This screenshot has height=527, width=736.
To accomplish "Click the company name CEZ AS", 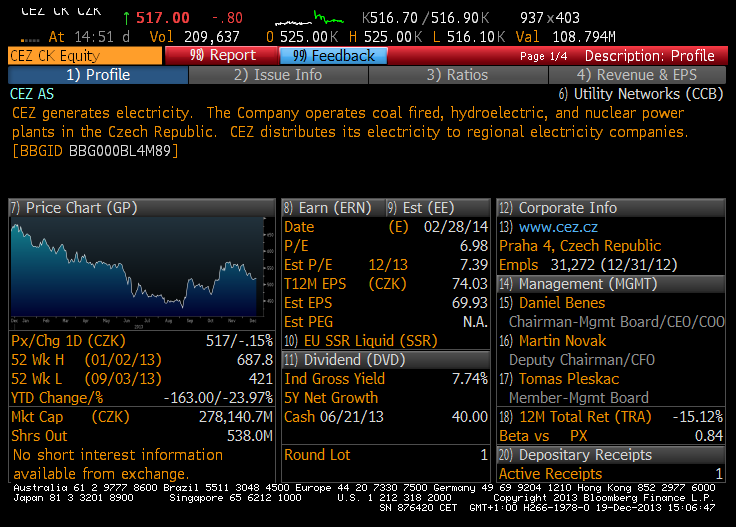I will coord(32,94).
